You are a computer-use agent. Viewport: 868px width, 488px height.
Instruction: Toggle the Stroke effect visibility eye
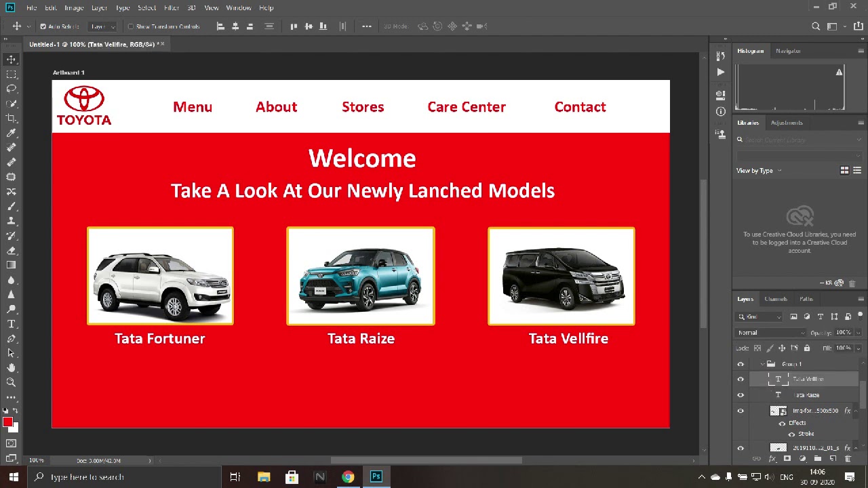[x=791, y=434]
